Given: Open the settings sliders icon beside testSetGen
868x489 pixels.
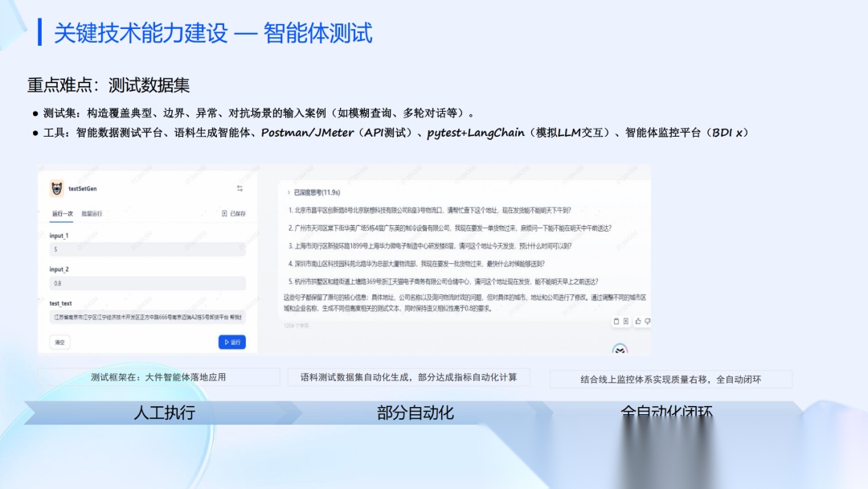Looking at the screenshot, I should 240,188.
